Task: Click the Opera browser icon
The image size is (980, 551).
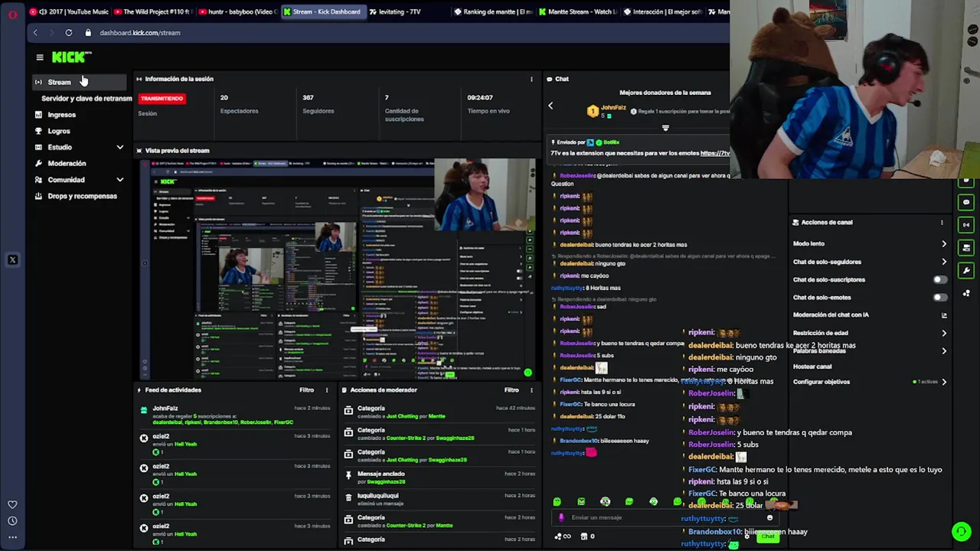Action: click(13, 13)
